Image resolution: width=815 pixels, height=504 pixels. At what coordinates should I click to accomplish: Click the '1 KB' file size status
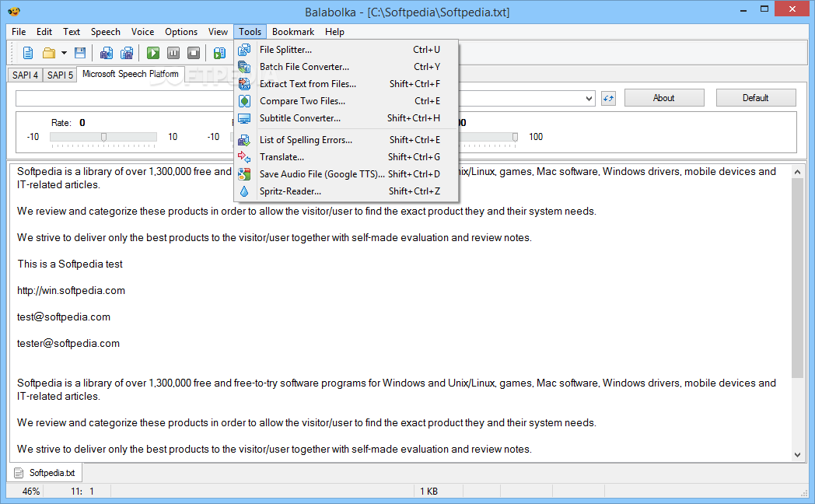click(428, 492)
